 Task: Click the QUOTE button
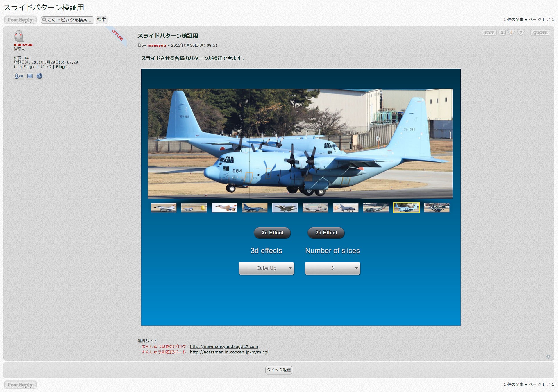click(x=540, y=33)
